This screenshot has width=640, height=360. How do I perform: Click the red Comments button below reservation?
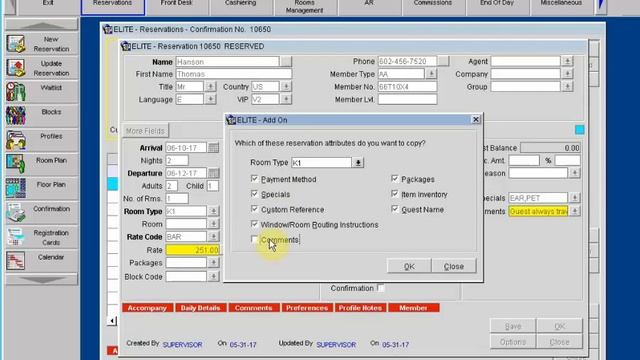253,308
